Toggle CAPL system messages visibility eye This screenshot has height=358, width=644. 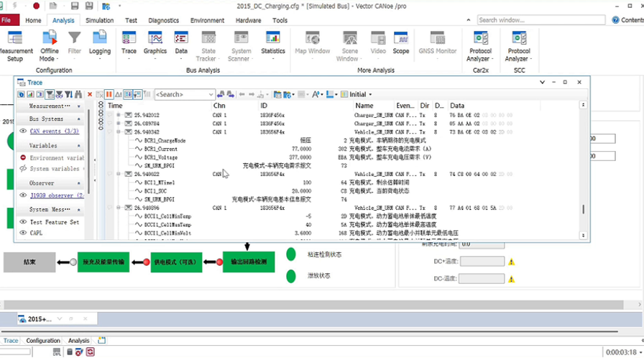(23, 232)
